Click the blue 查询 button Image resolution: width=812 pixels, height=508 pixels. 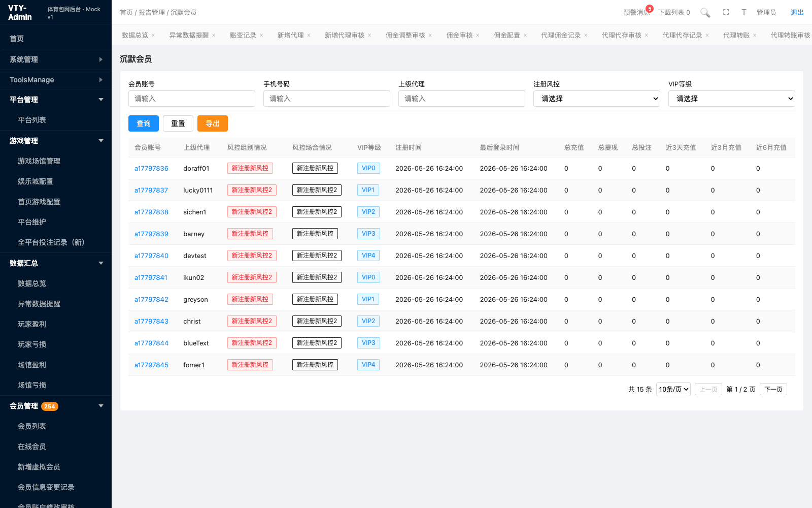144,123
